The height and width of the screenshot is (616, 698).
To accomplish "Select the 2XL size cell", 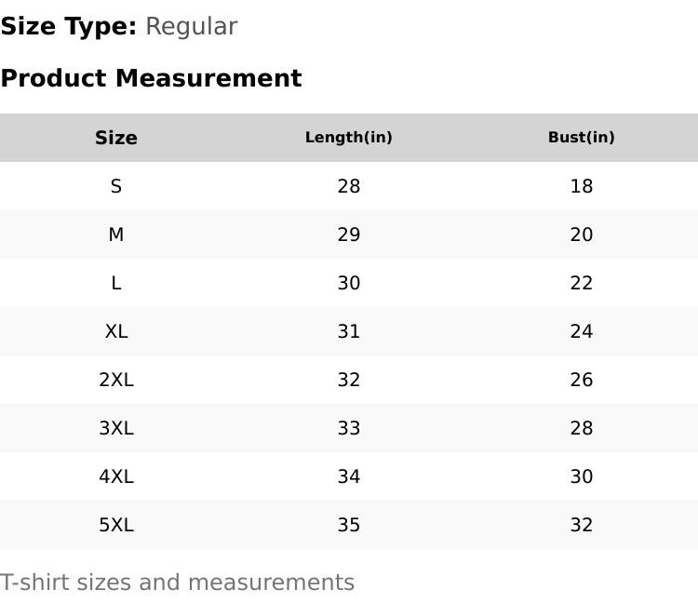I will 116,380.
